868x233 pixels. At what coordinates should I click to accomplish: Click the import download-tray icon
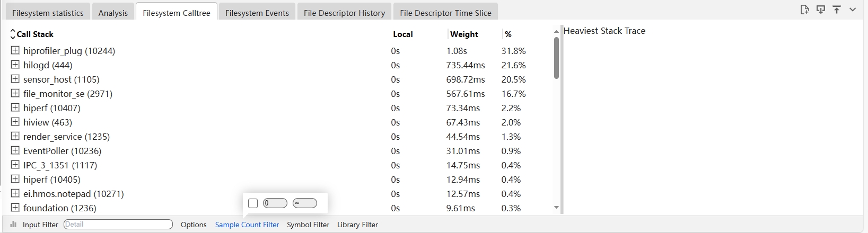point(821,10)
